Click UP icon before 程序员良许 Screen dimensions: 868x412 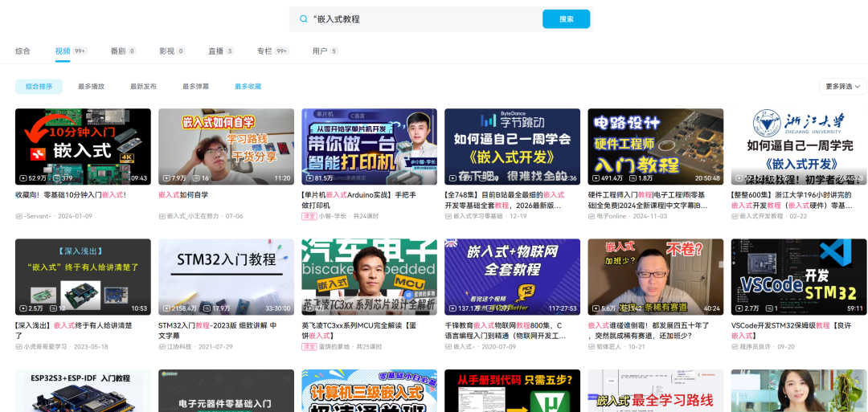[735, 347]
